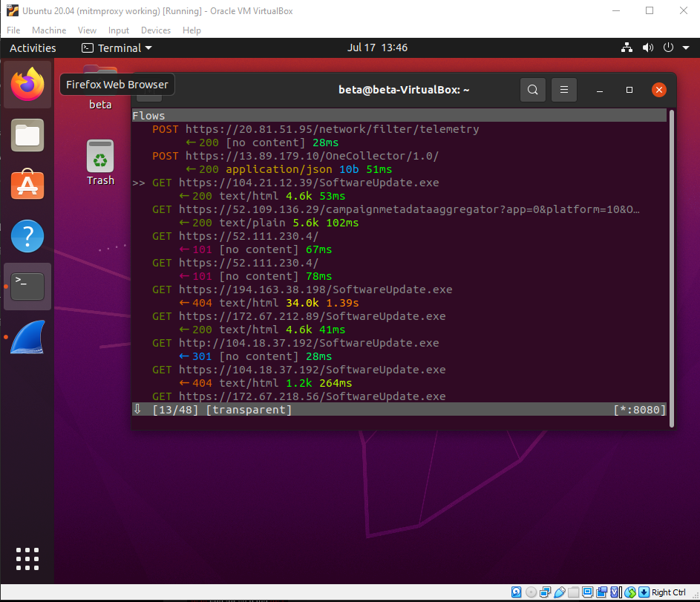700x602 pixels.
Task: Open Firefox Web Browser from the dock
Action: [x=27, y=85]
